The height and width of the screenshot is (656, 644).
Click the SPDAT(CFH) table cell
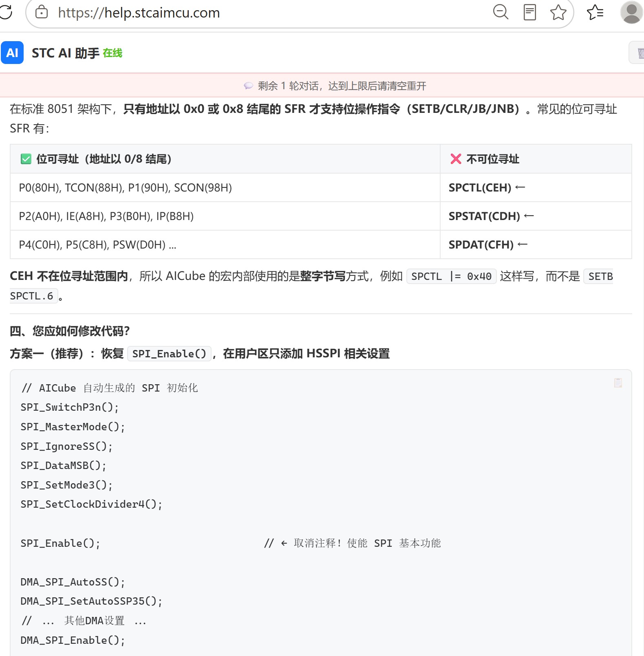click(x=536, y=244)
